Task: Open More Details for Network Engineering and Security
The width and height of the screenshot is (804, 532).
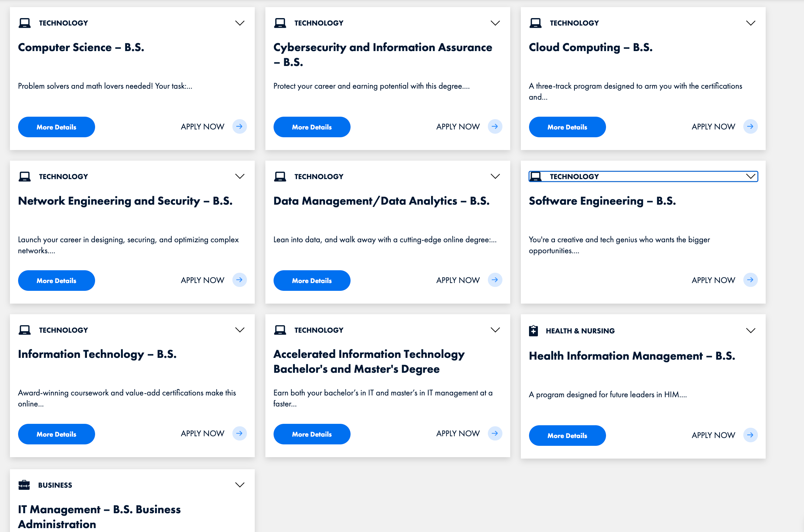Action: tap(56, 281)
